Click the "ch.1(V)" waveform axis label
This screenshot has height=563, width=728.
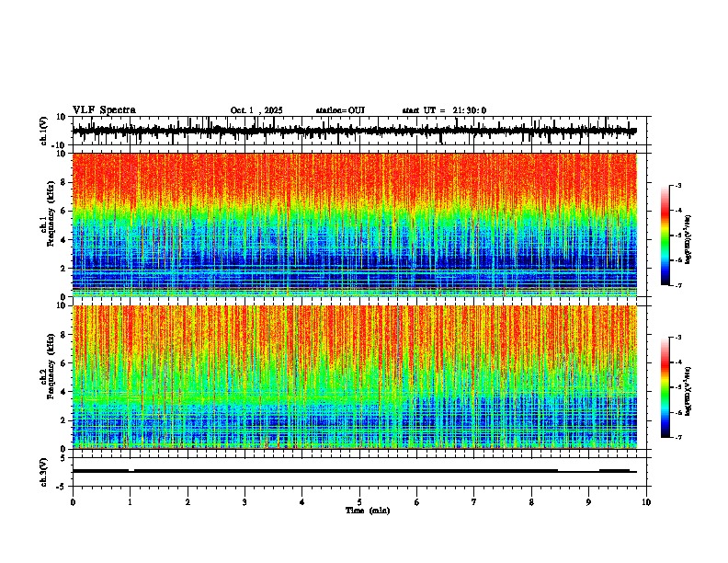pyautogui.click(x=44, y=131)
